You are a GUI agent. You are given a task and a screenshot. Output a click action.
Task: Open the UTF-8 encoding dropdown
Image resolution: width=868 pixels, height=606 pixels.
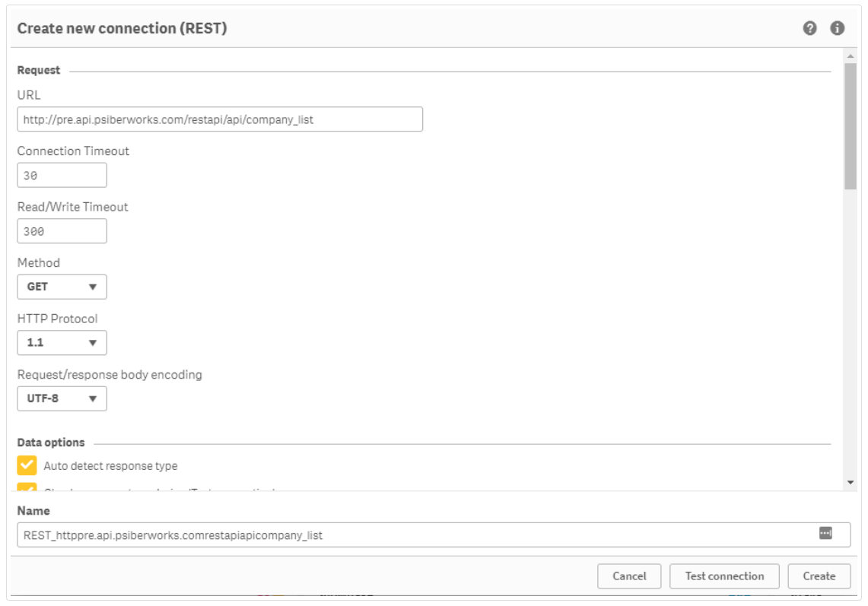62,398
